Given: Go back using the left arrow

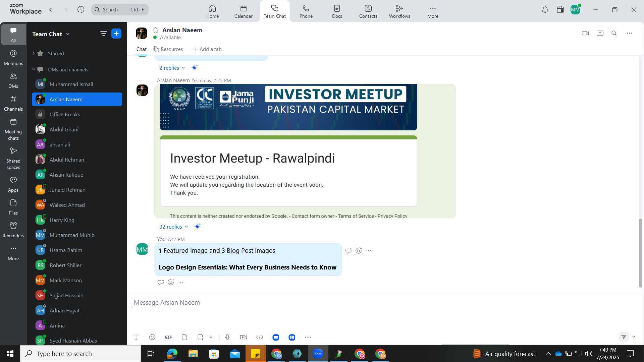Looking at the screenshot, I should [51, 10].
